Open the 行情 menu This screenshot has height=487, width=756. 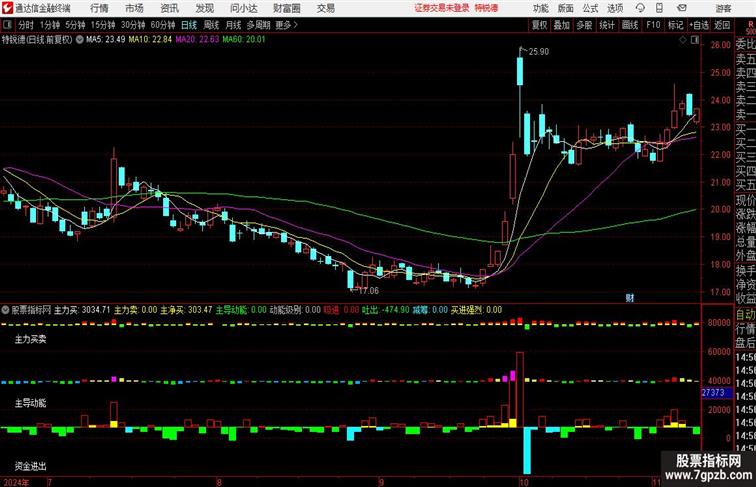pos(99,8)
